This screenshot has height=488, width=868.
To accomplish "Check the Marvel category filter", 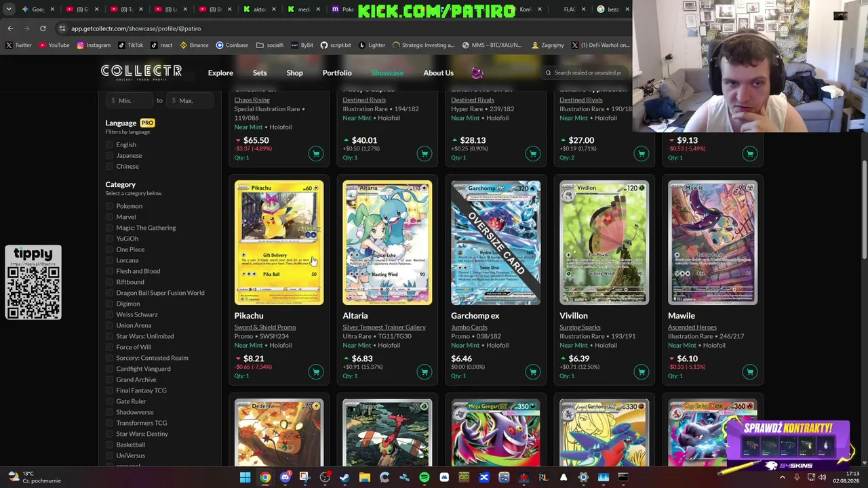I will click(x=110, y=217).
